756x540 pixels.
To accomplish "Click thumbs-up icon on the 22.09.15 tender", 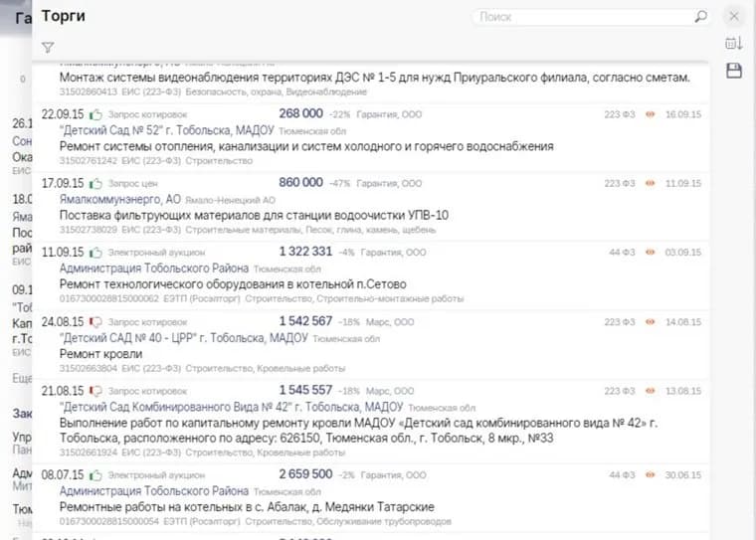I will tap(96, 114).
